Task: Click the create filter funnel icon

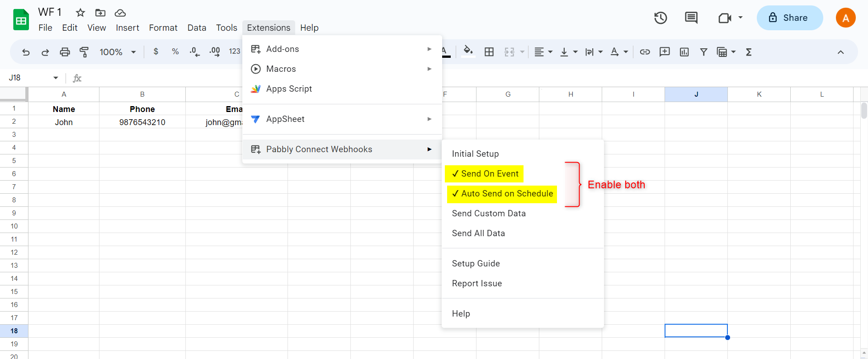Action: coord(703,52)
